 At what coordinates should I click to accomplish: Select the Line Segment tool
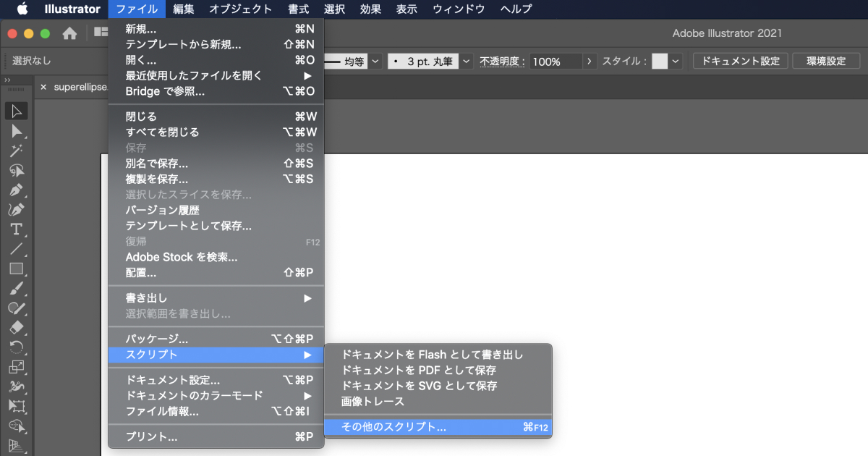click(17, 249)
